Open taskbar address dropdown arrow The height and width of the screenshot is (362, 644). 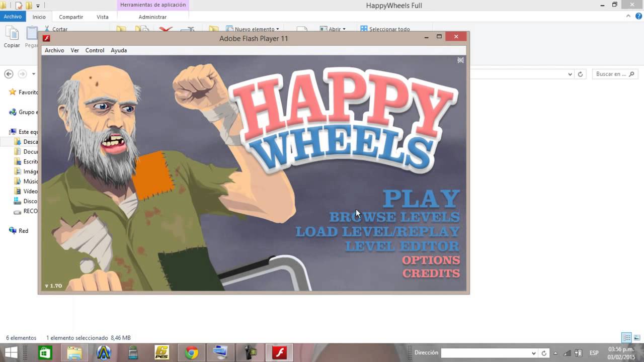[x=534, y=353]
